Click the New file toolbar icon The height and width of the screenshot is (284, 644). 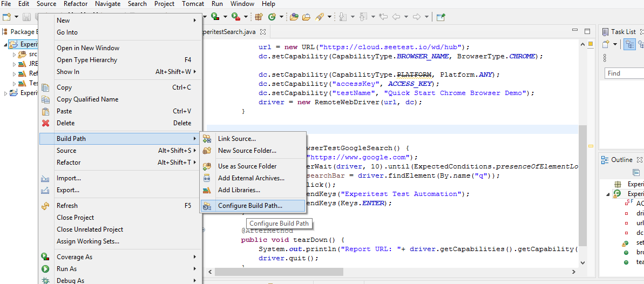[x=6, y=17]
